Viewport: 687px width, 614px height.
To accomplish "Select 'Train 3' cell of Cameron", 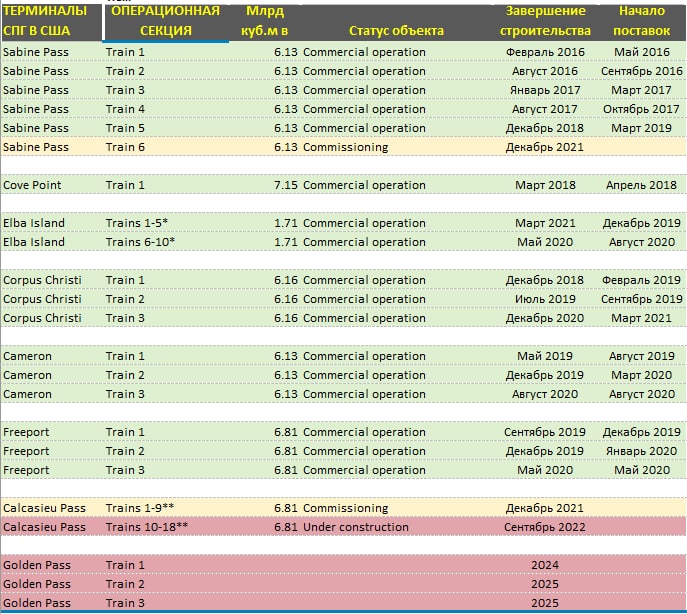I will (x=125, y=394).
